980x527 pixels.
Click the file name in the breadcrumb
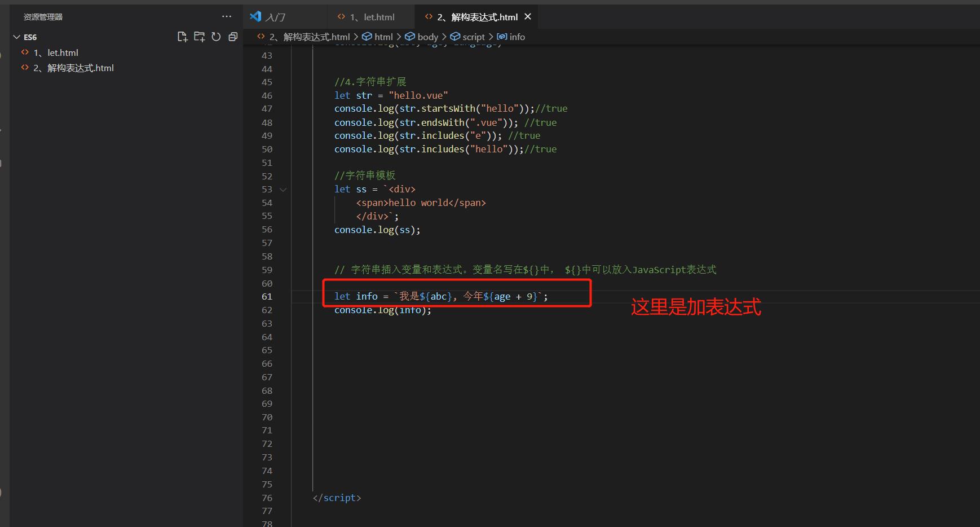310,37
